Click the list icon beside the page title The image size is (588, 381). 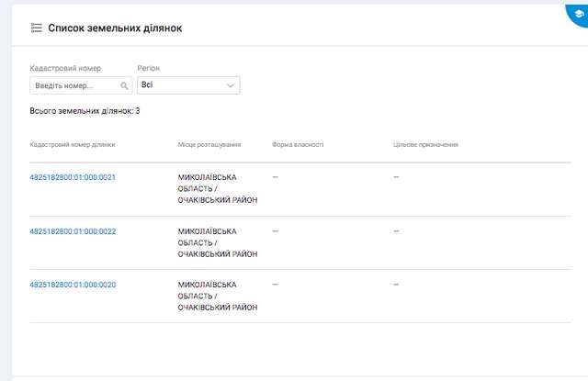tap(36, 28)
